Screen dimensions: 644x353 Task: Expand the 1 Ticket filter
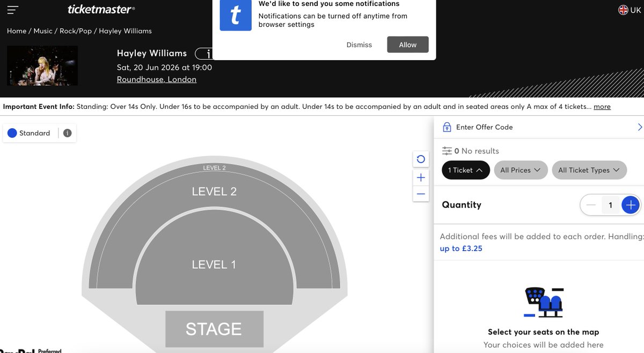tap(466, 170)
